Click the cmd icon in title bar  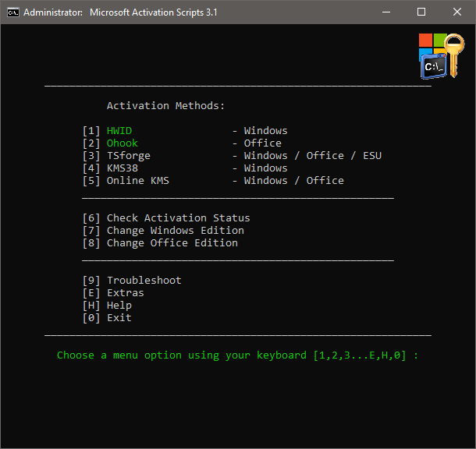[13, 12]
